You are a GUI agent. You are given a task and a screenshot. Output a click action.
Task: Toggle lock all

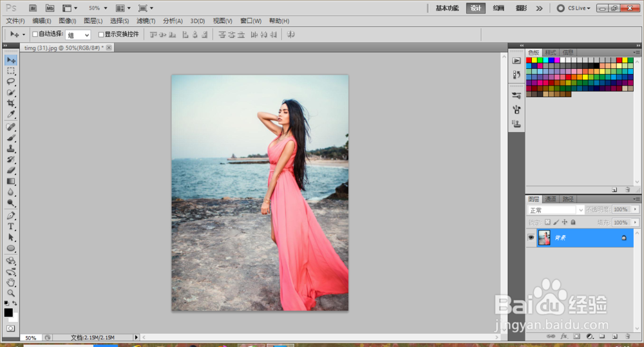573,222
